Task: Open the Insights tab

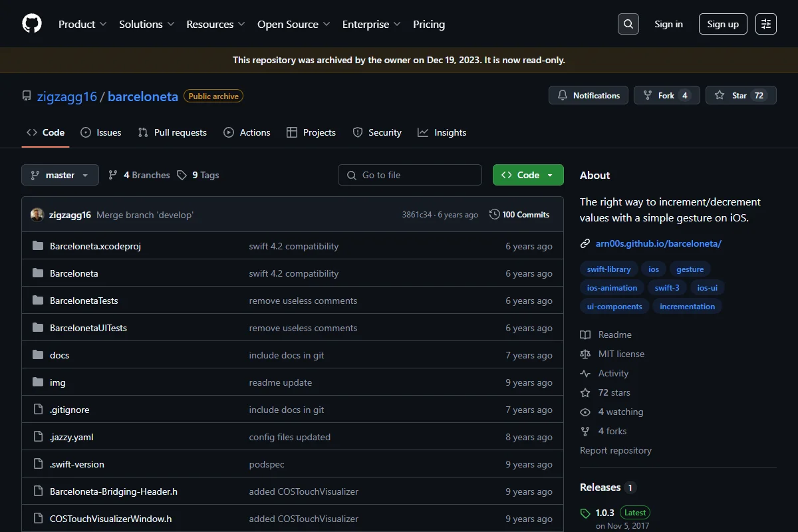Action: pos(442,132)
